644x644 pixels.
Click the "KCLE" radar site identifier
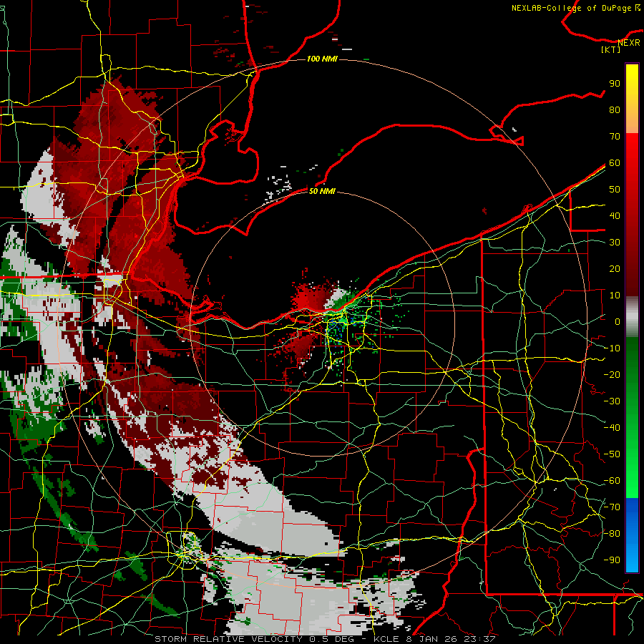point(386,639)
